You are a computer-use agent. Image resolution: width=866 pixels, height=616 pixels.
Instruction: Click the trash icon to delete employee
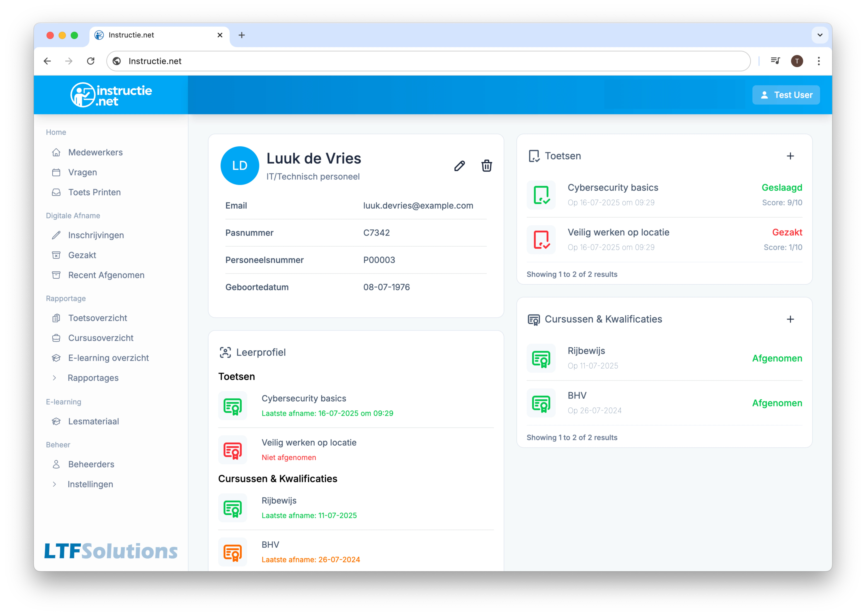click(x=486, y=166)
